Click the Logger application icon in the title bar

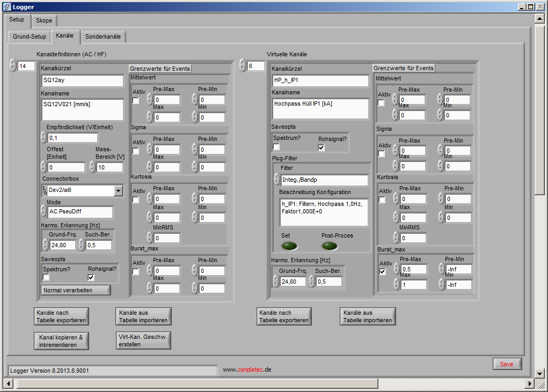[6, 6]
